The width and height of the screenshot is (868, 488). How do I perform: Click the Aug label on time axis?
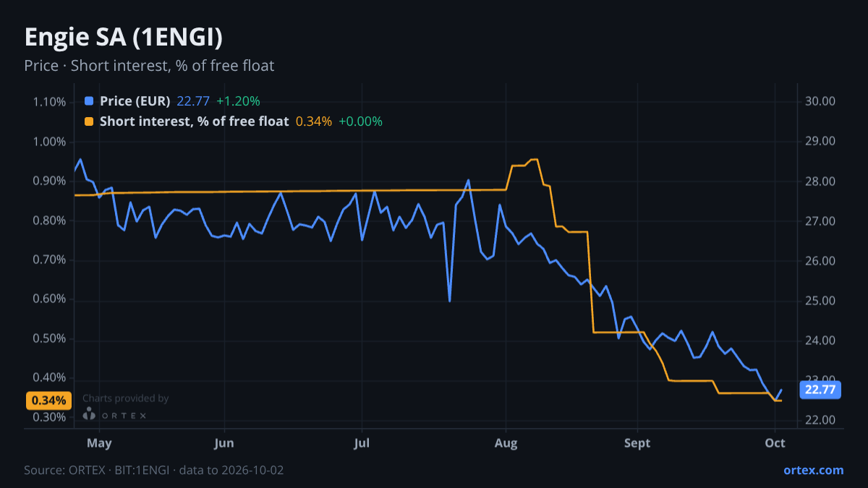[506, 443]
